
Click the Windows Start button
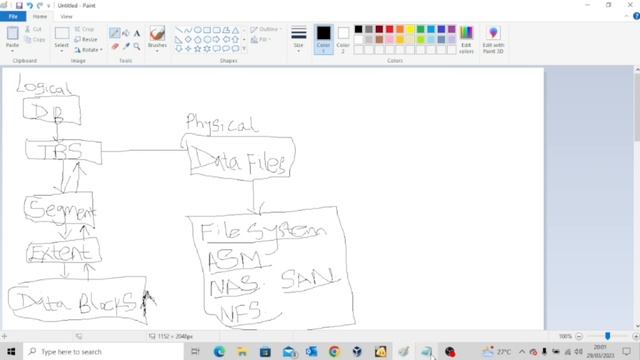point(11,351)
